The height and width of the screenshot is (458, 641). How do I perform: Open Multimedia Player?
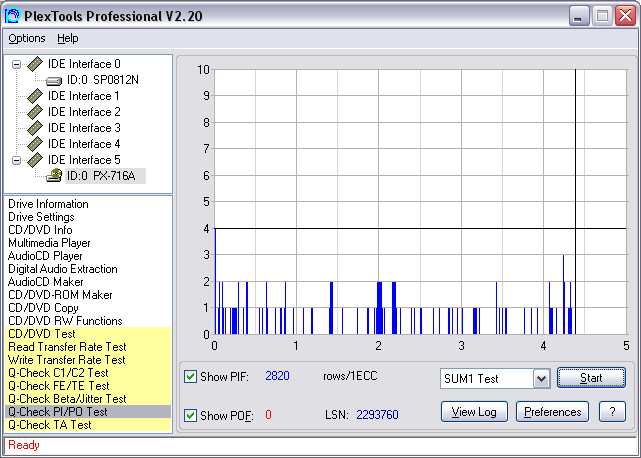point(49,243)
